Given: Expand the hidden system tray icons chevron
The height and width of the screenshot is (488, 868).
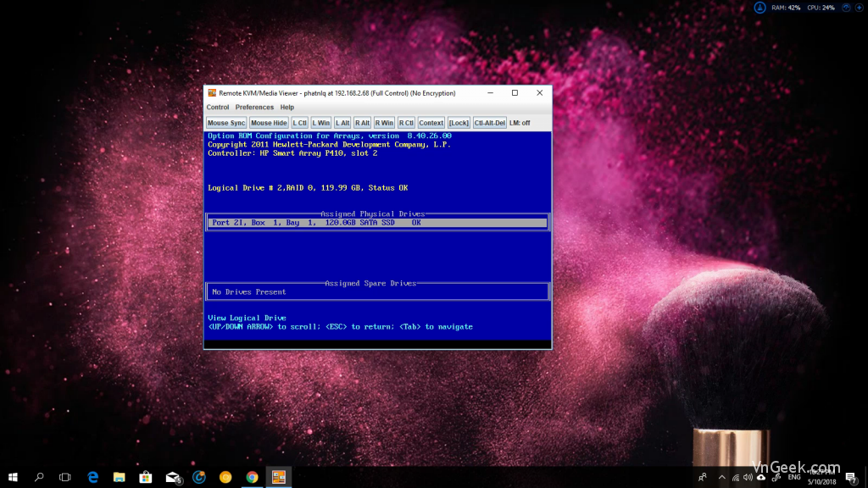Looking at the screenshot, I should click(x=722, y=477).
